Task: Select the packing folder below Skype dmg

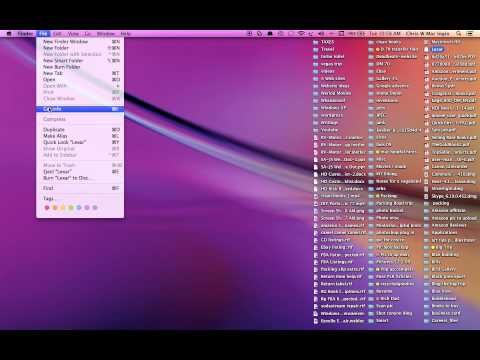Action: [426, 203]
